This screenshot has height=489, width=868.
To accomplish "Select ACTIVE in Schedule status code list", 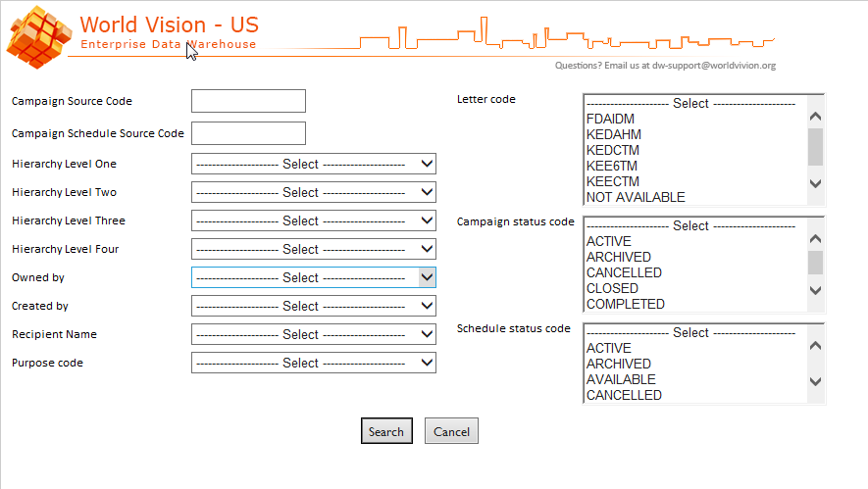I will point(695,348).
